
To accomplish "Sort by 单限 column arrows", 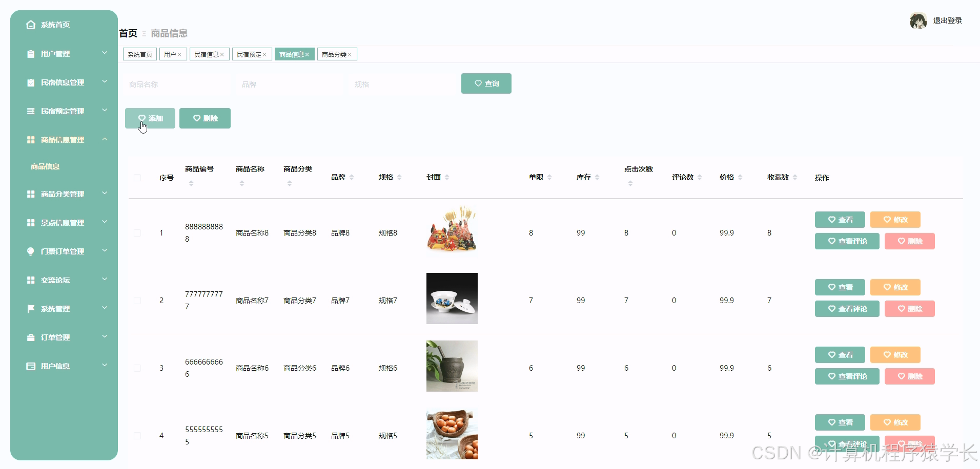I will pos(549,177).
